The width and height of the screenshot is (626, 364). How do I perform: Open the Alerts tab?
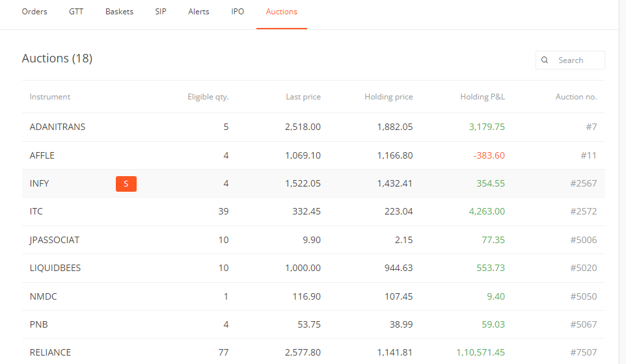[x=198, y=12]
